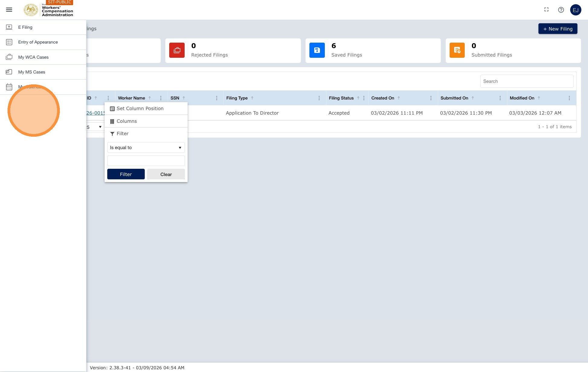Click the blue Saved Filings disk icon

pos(317,50)
